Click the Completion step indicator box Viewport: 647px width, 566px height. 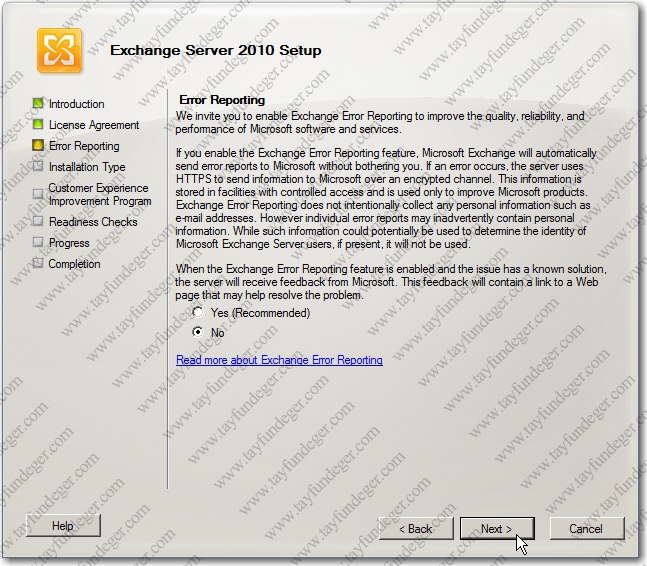coord(38,263)
